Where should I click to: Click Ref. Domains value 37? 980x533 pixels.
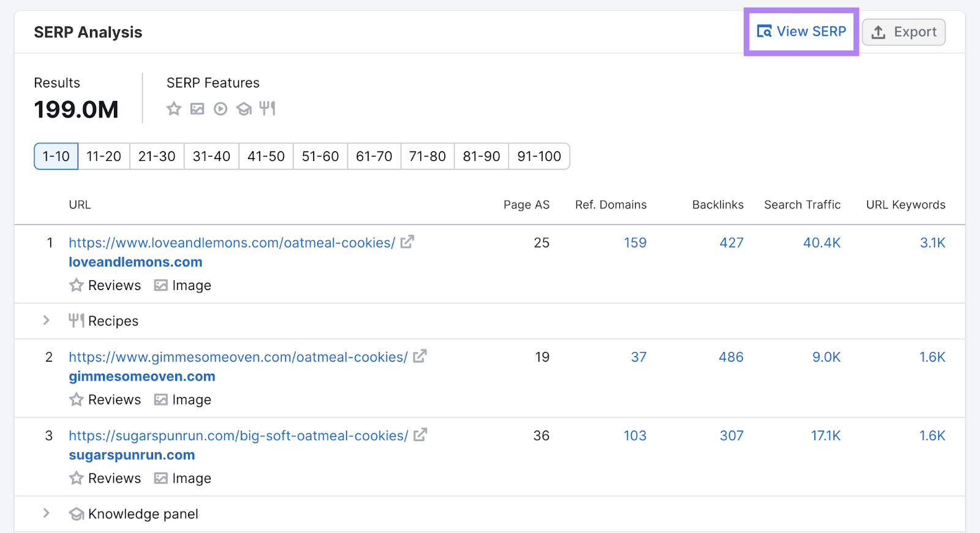[x=639, y=357]
